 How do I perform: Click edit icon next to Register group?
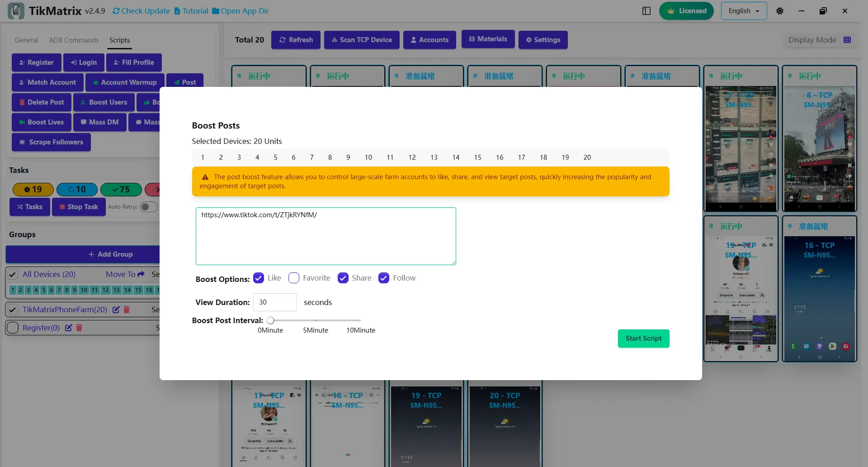(x=69, y=328)
